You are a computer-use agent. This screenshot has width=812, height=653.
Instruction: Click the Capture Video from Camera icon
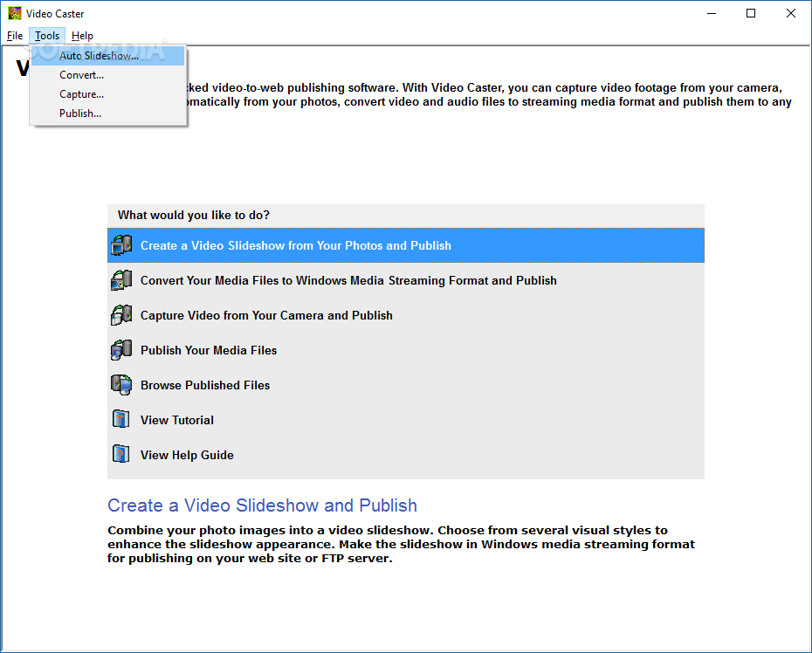(x=121, y=315)
